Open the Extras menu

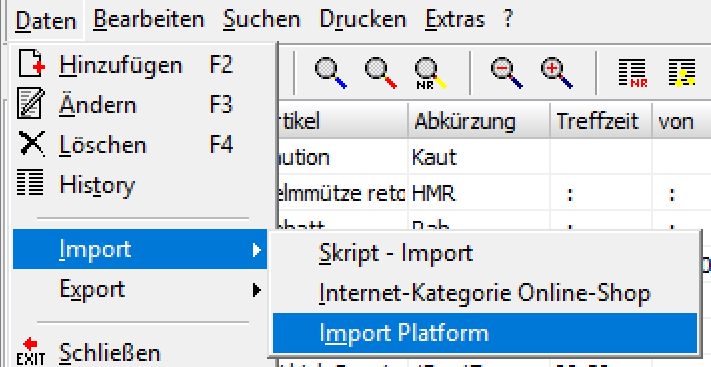point(455,20)
